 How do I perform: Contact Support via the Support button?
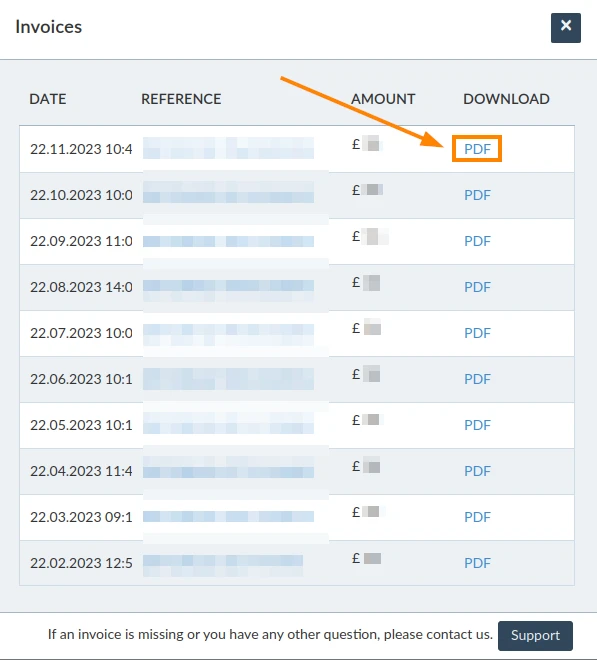tap(535, 635)
